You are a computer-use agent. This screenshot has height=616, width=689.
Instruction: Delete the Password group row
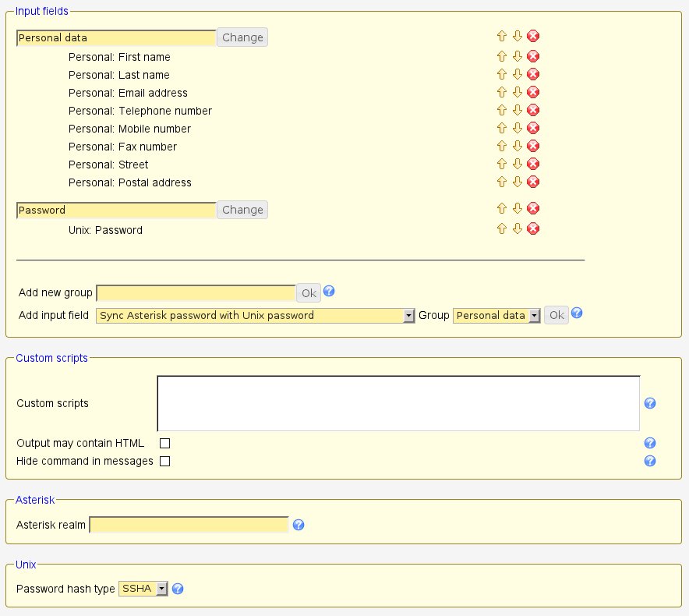533,208
